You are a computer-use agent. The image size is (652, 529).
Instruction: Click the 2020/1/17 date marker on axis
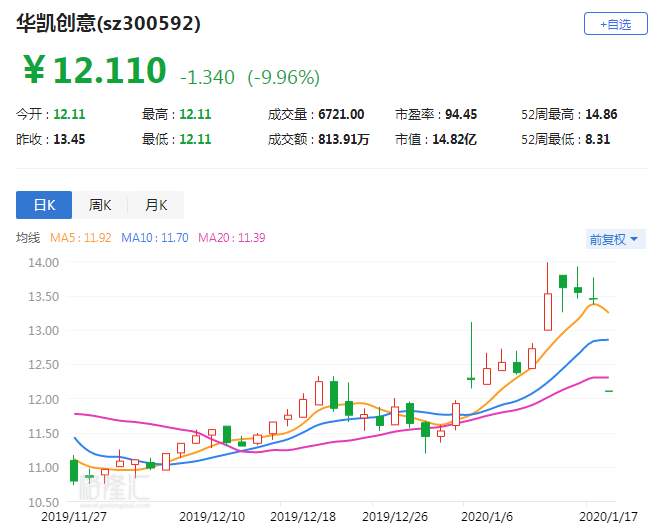click(608, 517)
